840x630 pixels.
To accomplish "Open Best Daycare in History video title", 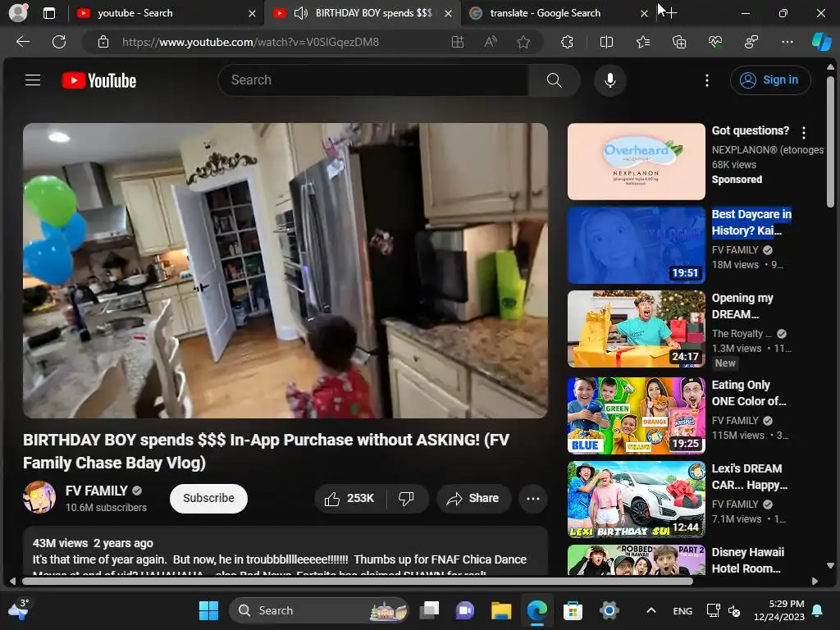I will pos(751,222).
